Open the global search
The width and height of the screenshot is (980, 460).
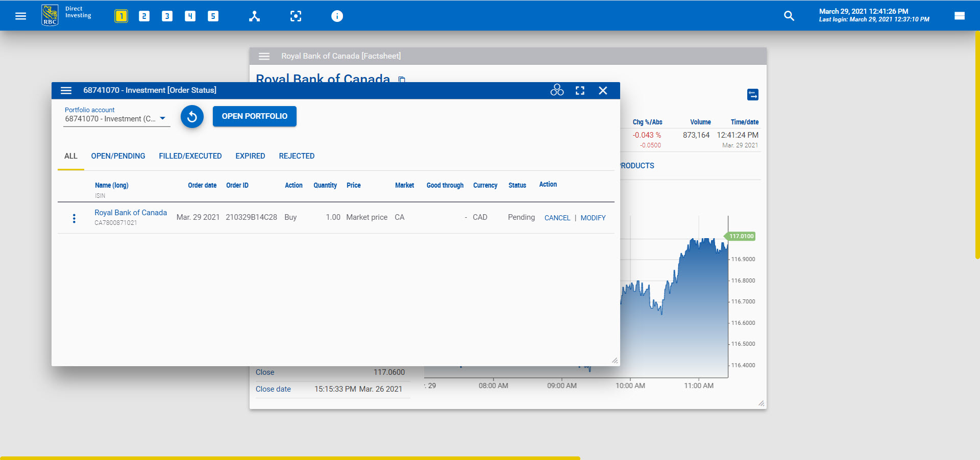click(x=789, y=16)
